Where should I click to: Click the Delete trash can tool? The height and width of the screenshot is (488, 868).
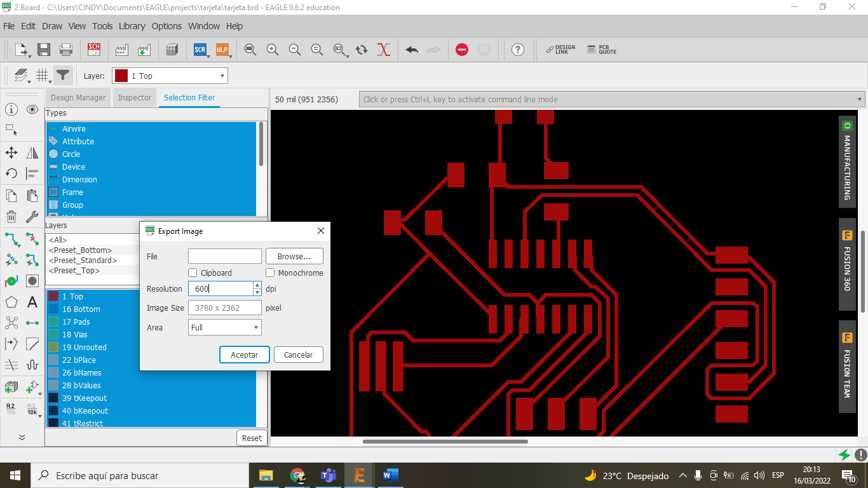coord(11,217)
